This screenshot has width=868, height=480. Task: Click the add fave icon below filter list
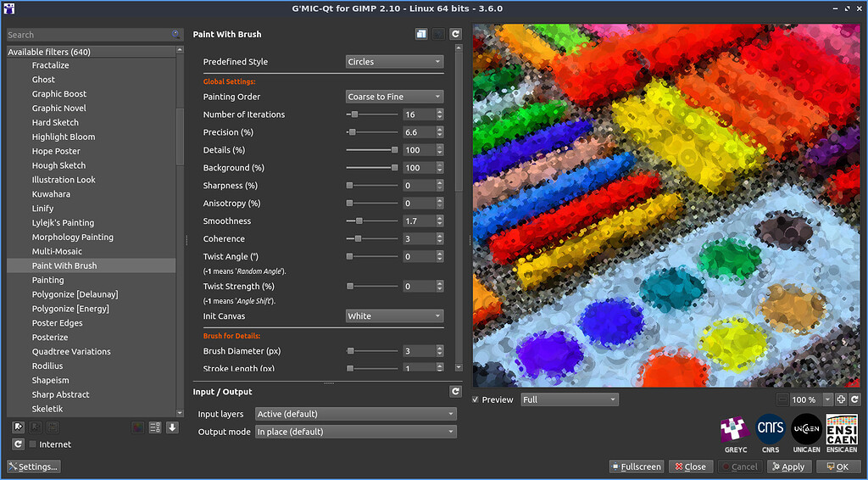click(x=19, y=427)
